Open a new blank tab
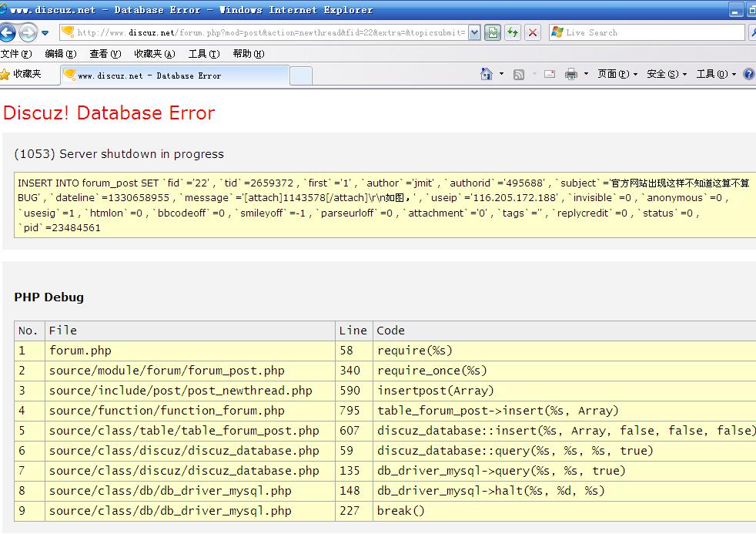The width and height of the screenshot is (756, 534). coord(301,76)
